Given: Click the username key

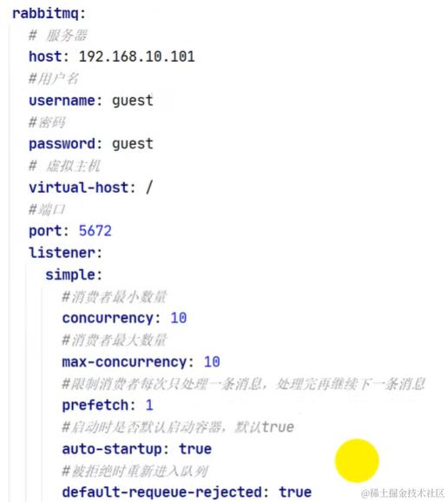Looking at the screenshot, I should tap(62, 101).
